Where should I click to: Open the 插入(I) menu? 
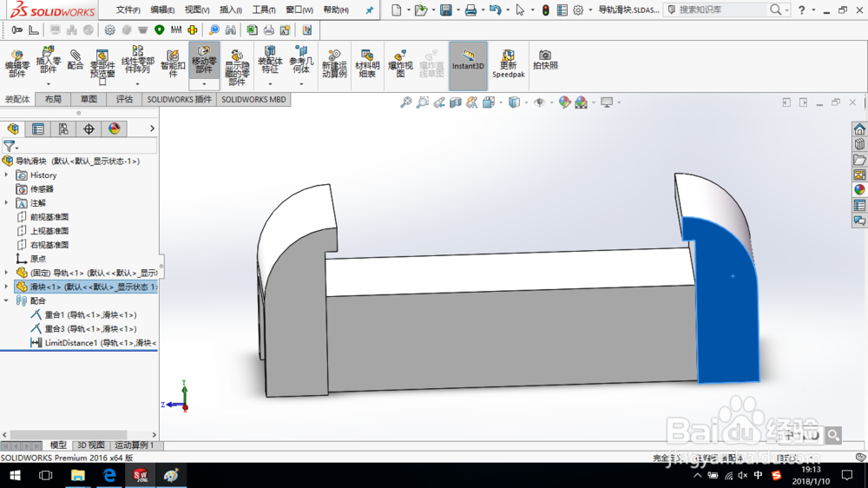click(230, 10)
